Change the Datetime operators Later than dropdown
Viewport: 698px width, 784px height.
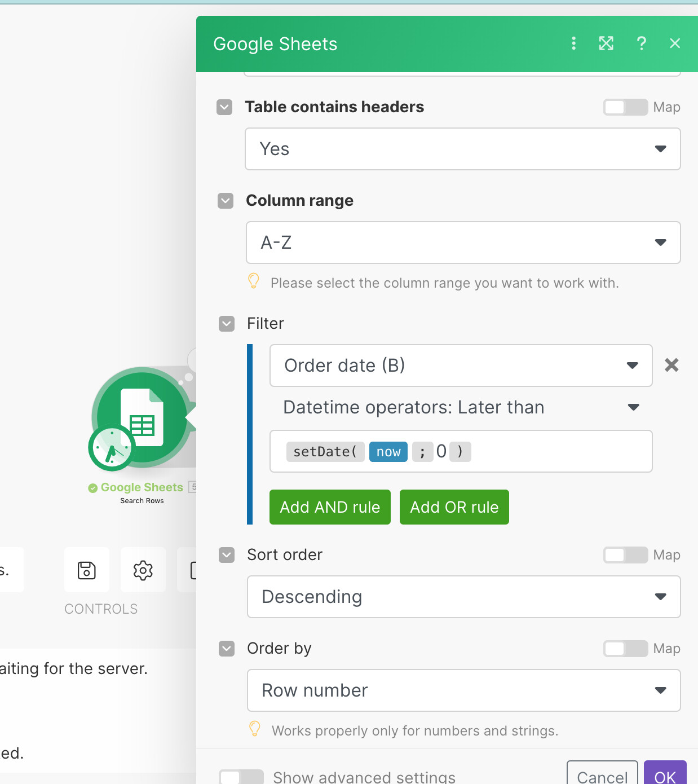[461, 407]
